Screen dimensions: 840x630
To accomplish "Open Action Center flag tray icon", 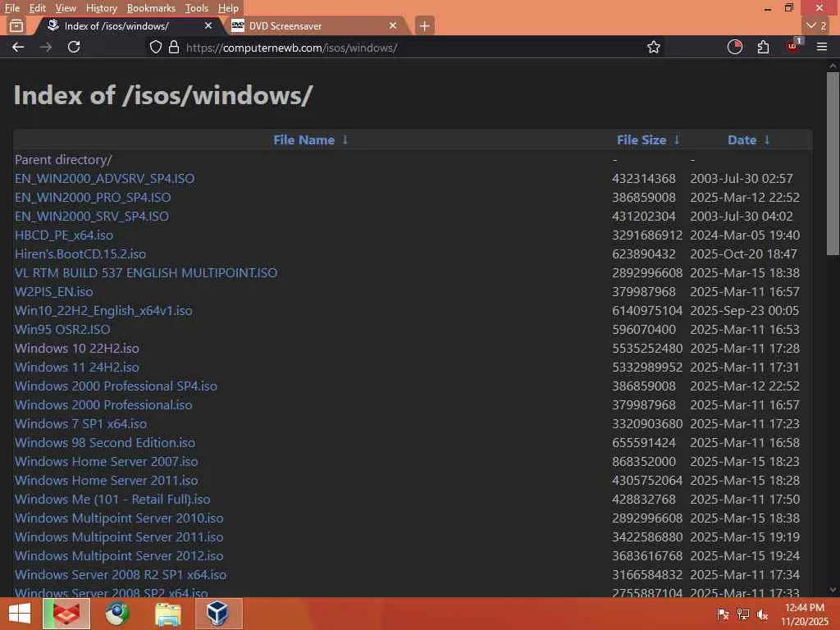I will coord(724,614).
